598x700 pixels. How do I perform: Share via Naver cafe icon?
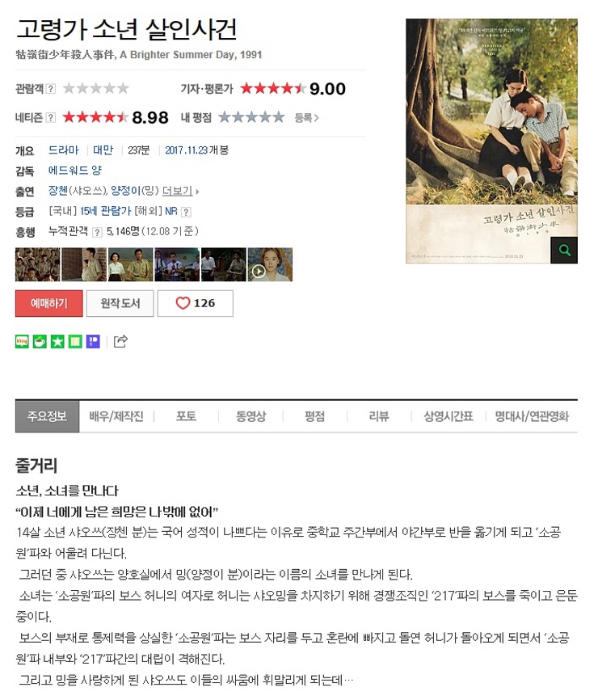40,342
